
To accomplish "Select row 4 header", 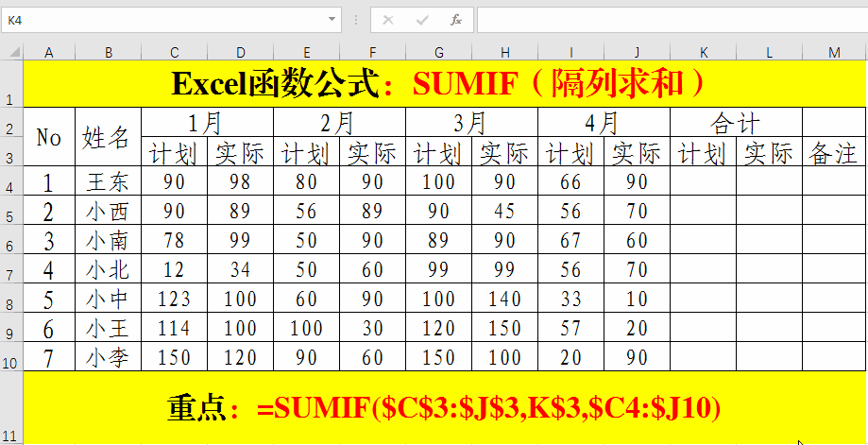I will coord(11,180).
